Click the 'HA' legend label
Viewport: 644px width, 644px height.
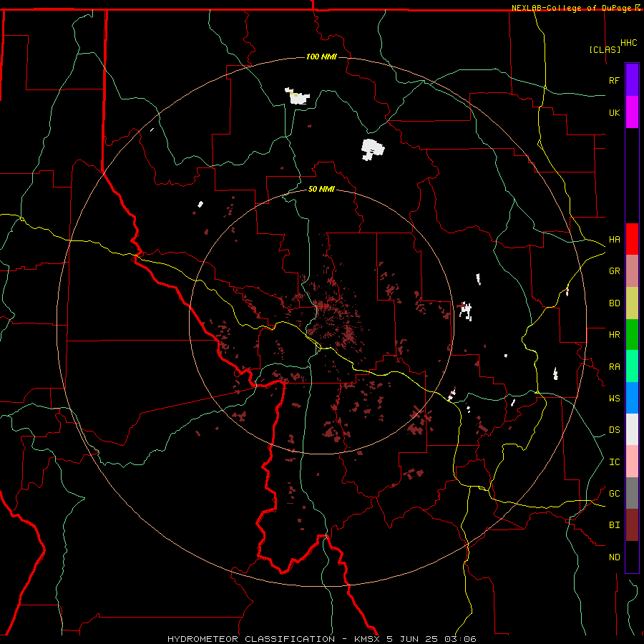pos(614,240)
